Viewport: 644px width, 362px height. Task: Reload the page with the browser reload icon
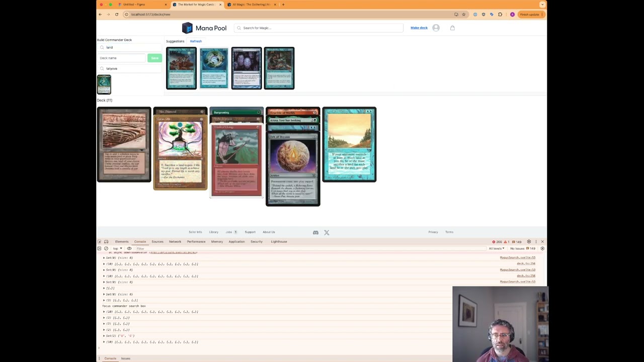(x=117, y=15)
